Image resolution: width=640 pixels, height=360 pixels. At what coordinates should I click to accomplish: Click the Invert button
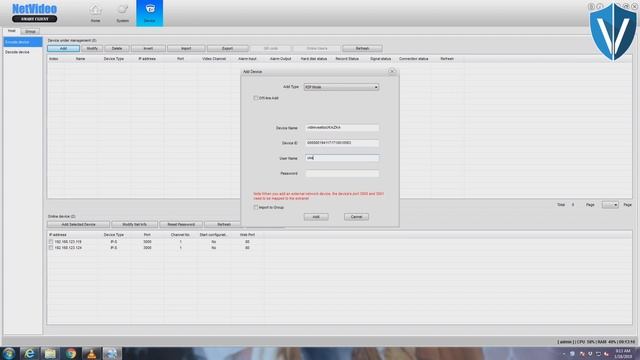click(148, 49)
